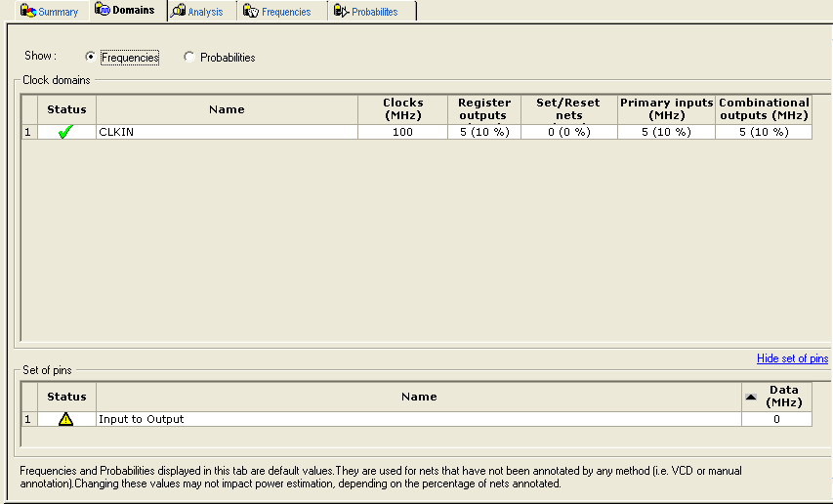
Task: Select the CLKIN domain name cell
Action: coord(227,132)
